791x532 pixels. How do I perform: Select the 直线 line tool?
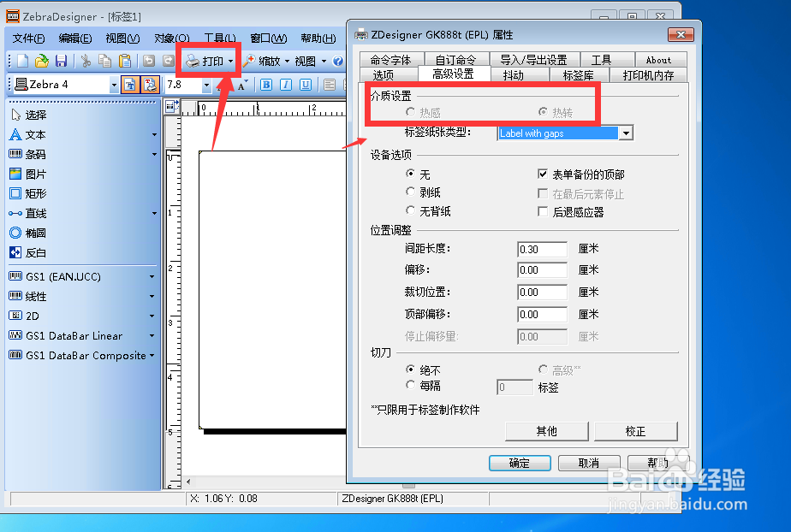pos(27,213)
